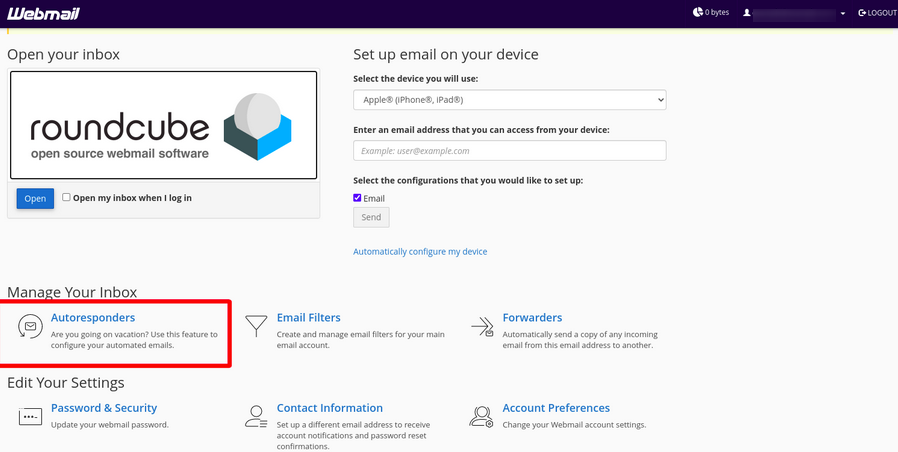The image size is (898, 452).
Task: Click the Email Filters funnel icon
Action: (x=257, y=326)
